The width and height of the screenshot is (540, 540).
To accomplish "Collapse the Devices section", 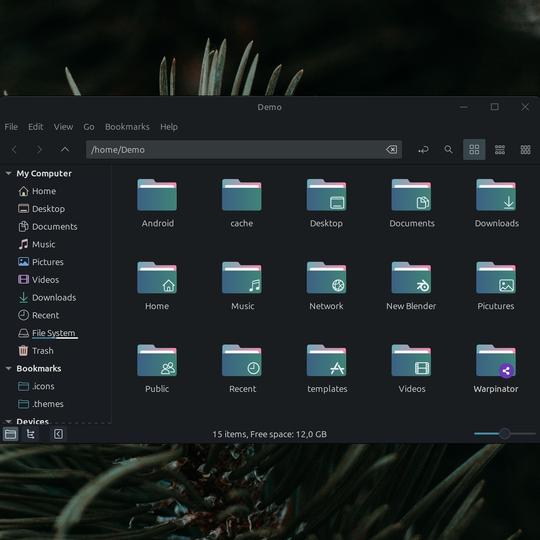I will pos(8,421).
